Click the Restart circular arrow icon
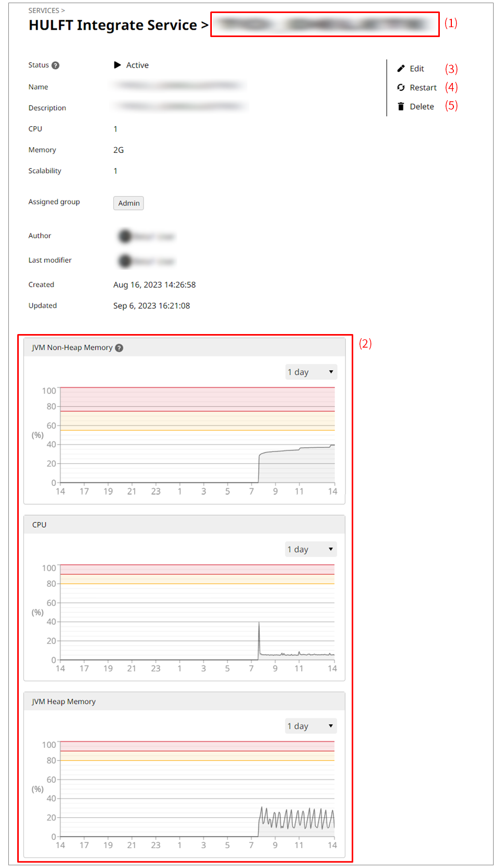Screen dimensions: 503x868 [401, 88]
